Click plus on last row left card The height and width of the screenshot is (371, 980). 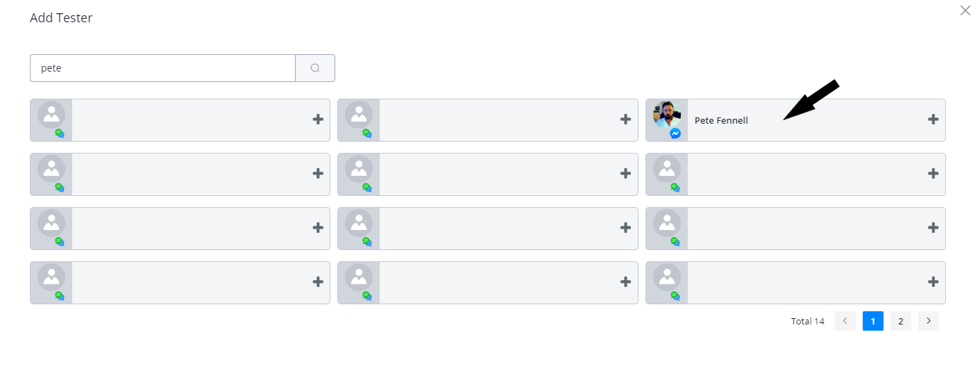pos(318,282)
